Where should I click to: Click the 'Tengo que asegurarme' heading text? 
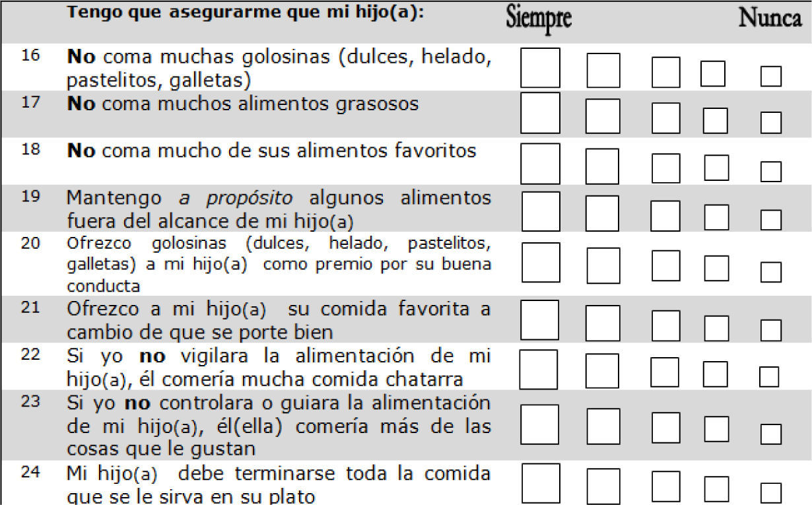[x=245, y=13]
